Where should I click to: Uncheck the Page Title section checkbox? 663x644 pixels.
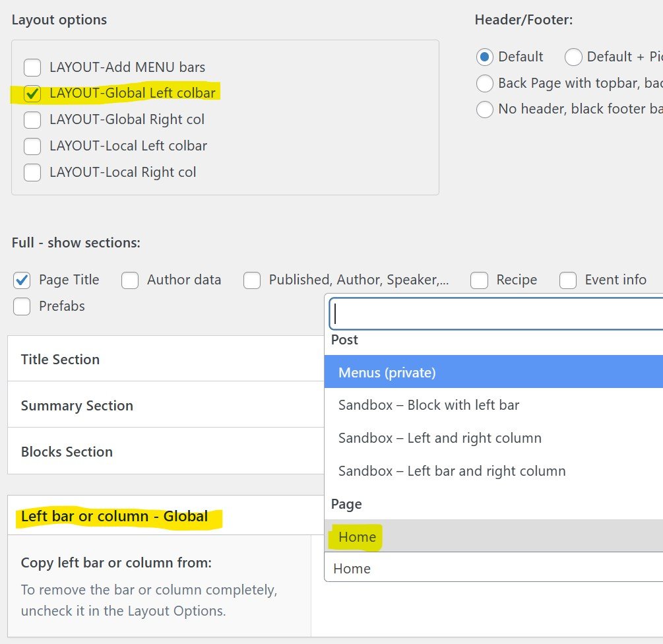[x=22, y=280]
